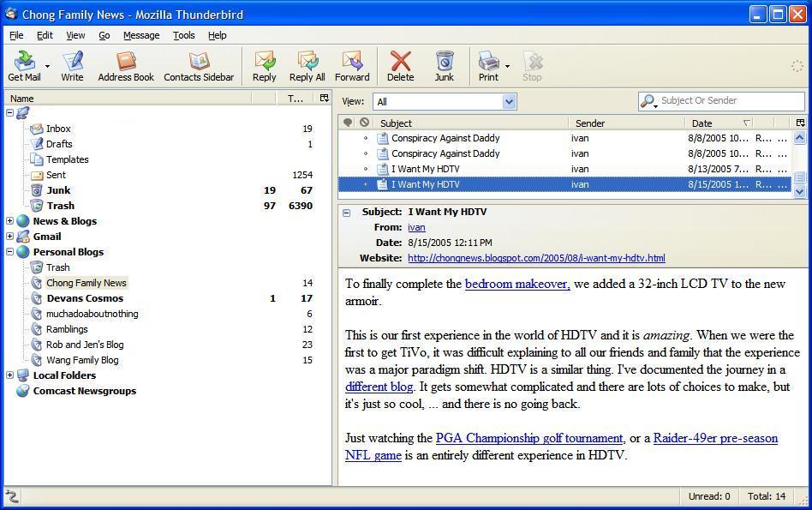812x510 pixels.
Task: Collapse the message header pane
Action: 346,213
